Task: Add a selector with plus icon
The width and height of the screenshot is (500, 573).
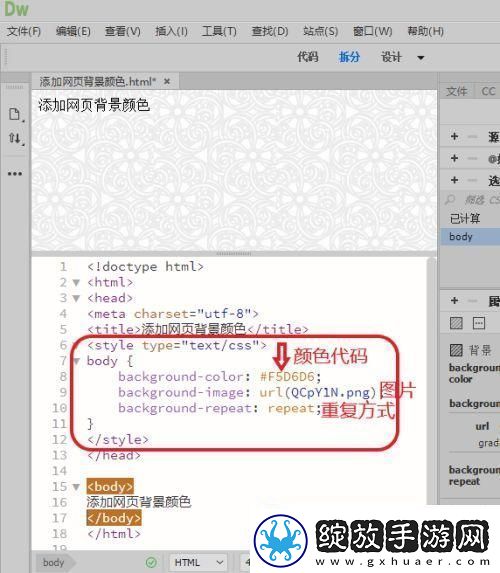Action: 454,180
